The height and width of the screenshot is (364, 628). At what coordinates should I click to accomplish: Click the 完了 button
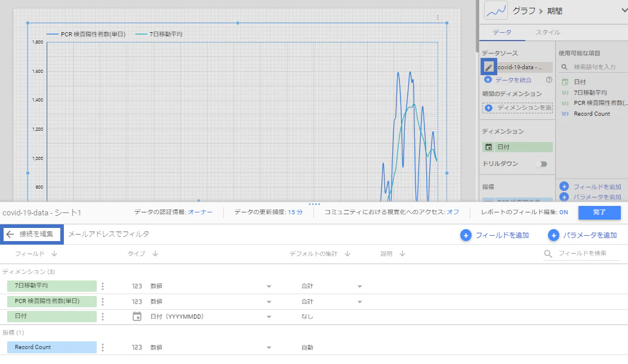point(599,212)
